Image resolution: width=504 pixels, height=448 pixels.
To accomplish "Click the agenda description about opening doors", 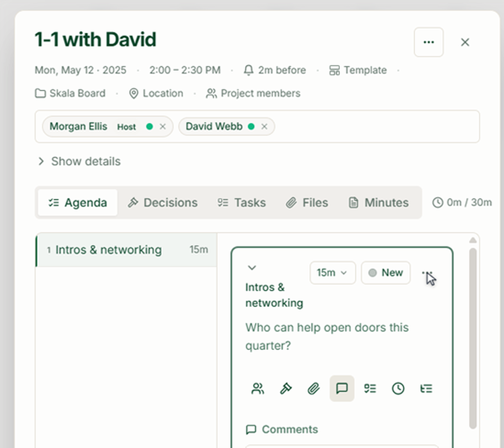I will coord(327,336).
